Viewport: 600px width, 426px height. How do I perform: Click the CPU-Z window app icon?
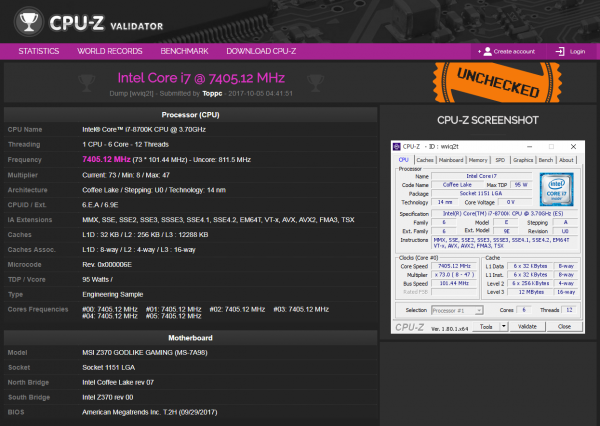(397, 147)
